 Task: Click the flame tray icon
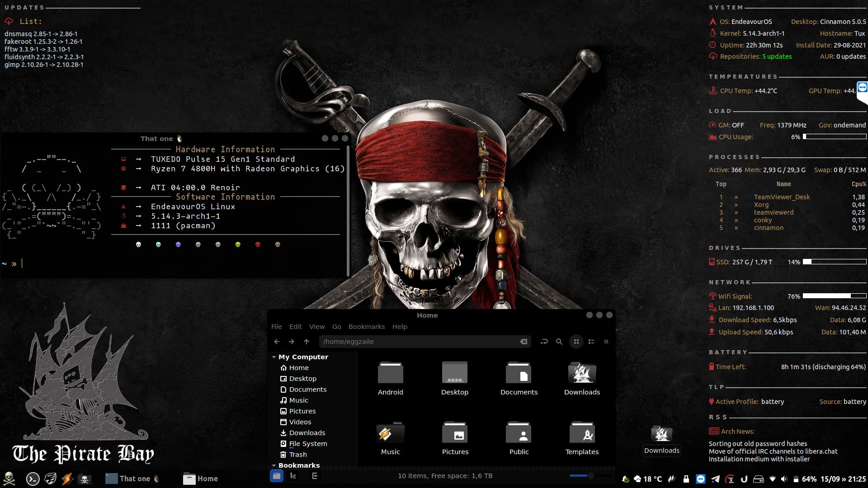pyautogui.click(x=672, y=479)
